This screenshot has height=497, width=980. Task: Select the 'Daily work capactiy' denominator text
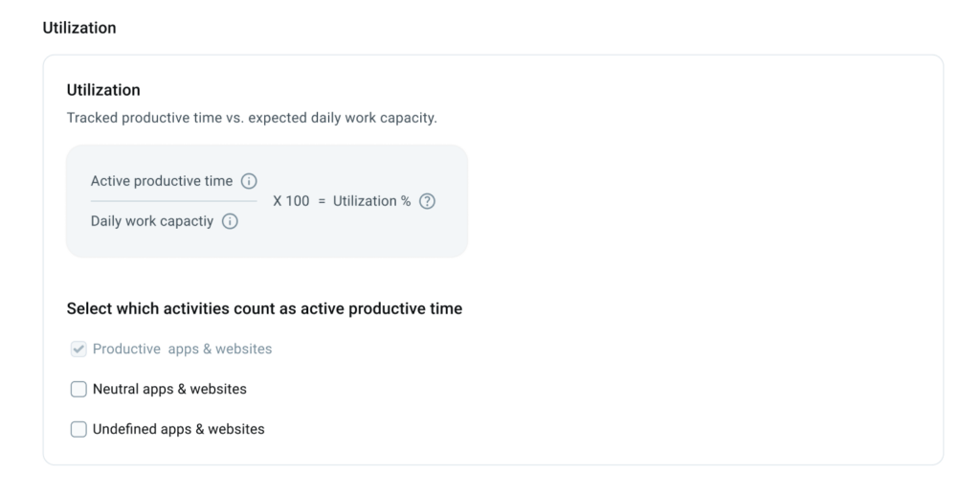(x=152, y=221)
